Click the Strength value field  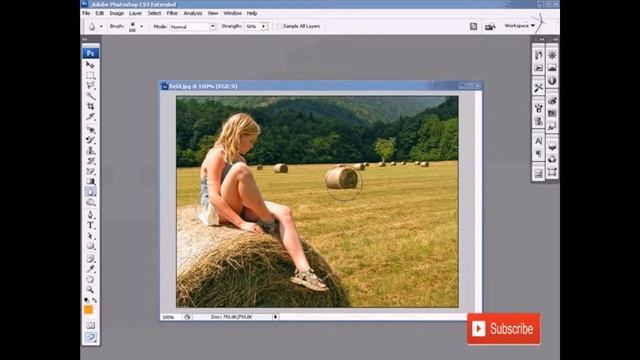coord(253,27)
